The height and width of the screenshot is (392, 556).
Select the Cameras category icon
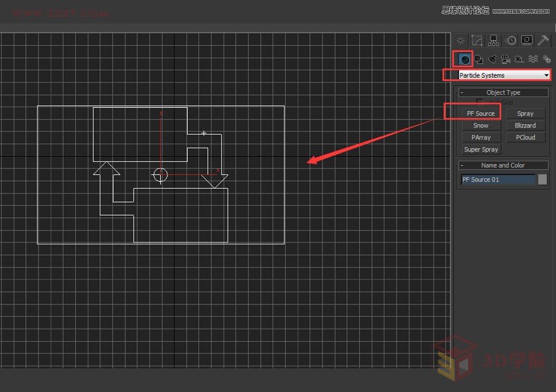click(505, 59)
